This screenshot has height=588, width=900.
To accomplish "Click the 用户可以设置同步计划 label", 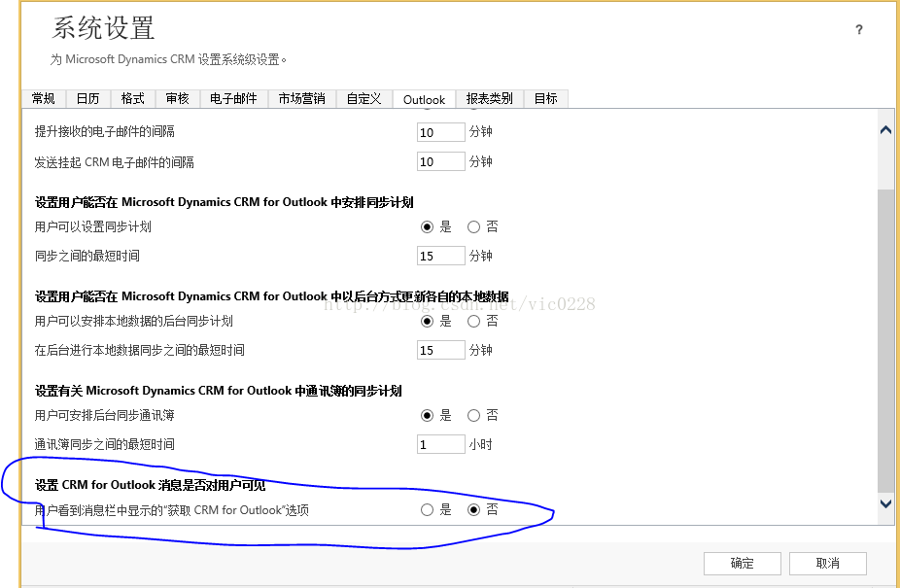I will pyautogui.click(x=93, y=226).
